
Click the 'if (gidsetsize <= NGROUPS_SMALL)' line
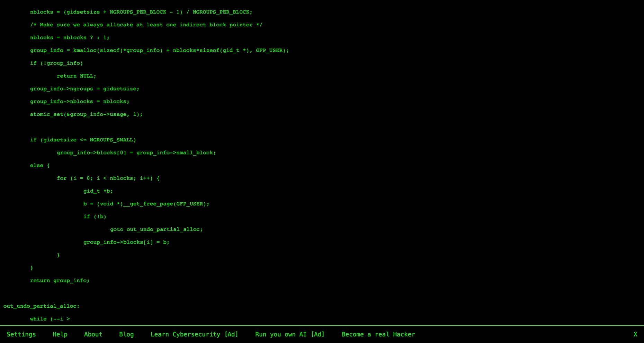pyautogui.click(x=83, y=140)
